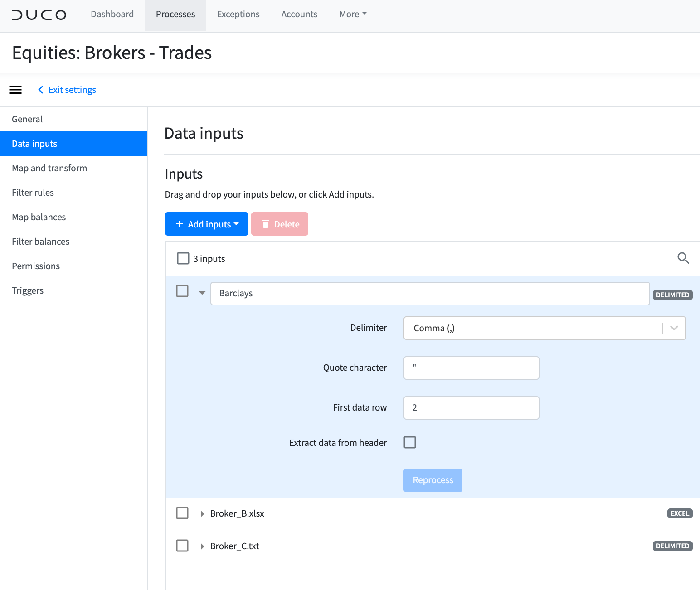Open the inputs search magnifier
The height and width of the screenshot is (590, 700).
tap(683, 258)
